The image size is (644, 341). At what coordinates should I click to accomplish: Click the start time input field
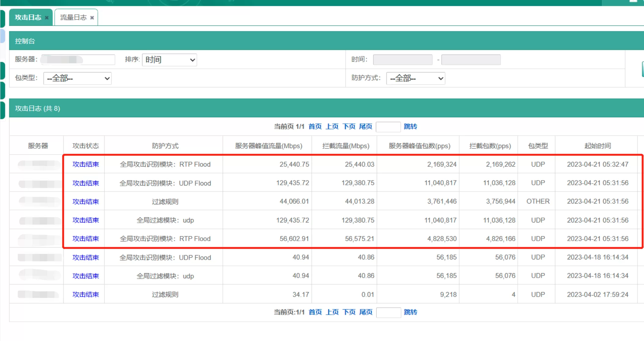point(403,60)
